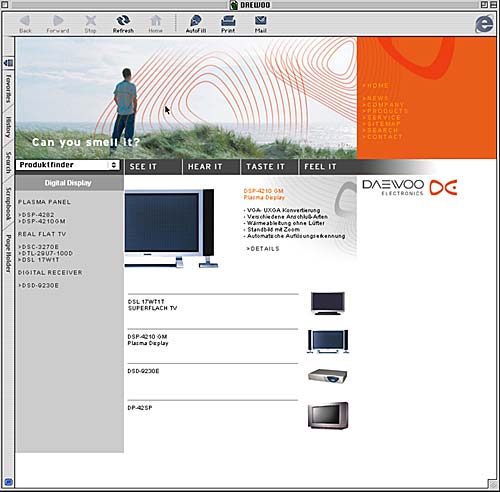Click the DSP-4210 GM plasma display thumbnail

point(328,341)
